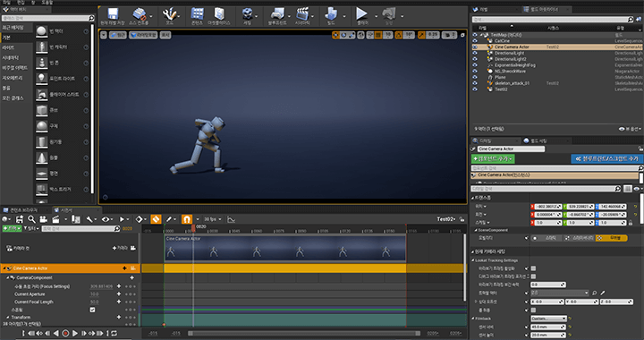The width and height of the screenshot is (644, 340).
Task: Toggle Sequencer auto-key orange icon
Action: point(156,219)
